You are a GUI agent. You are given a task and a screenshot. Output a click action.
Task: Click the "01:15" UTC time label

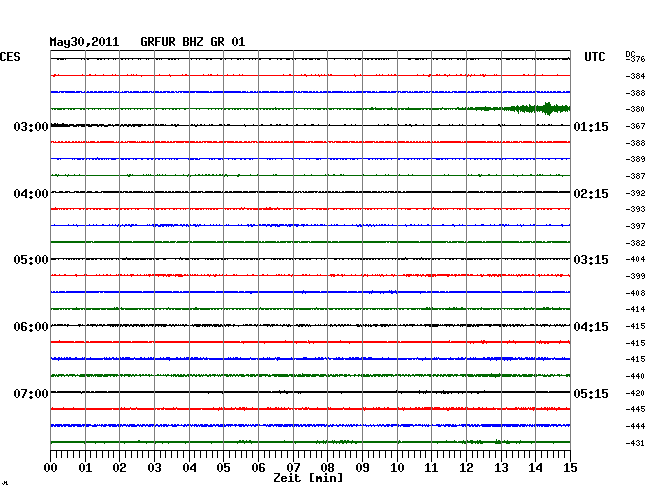point(591,126)
